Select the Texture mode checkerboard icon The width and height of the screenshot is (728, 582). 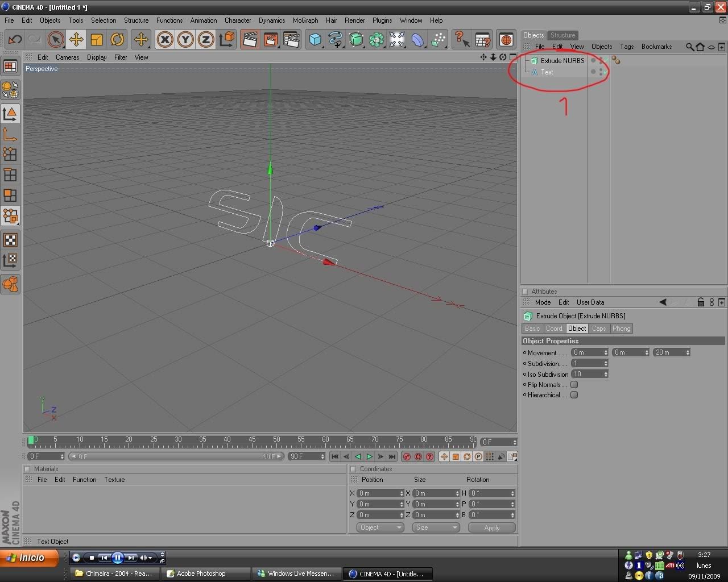point(10,240)
